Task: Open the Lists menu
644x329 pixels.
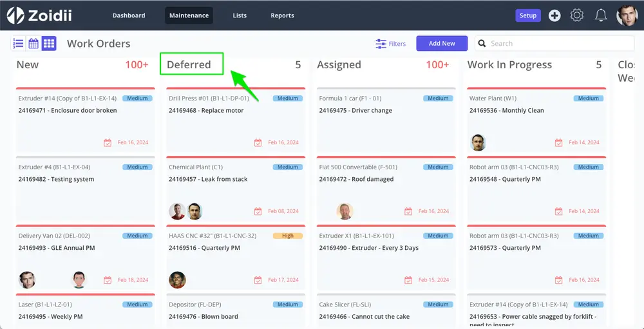Action: click(x=240, y=15)
